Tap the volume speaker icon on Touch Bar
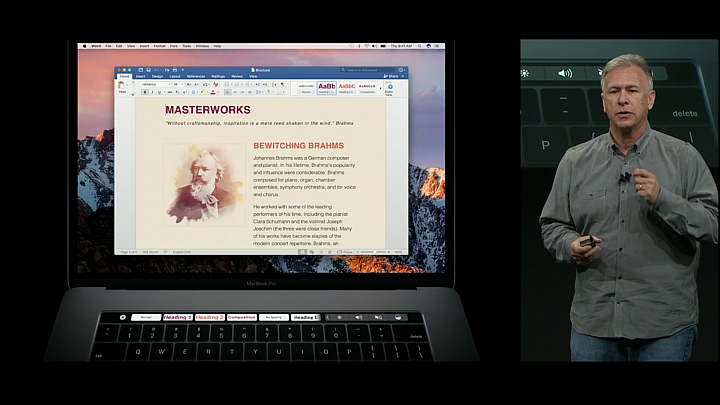The height and width of the screenshot is (405, 720). point(359,317)
